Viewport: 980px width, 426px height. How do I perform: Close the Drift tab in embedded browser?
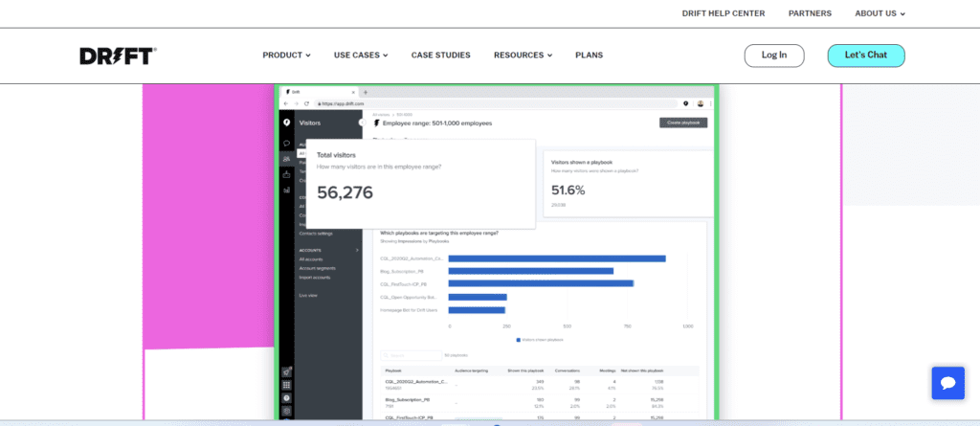pos(353,92)
